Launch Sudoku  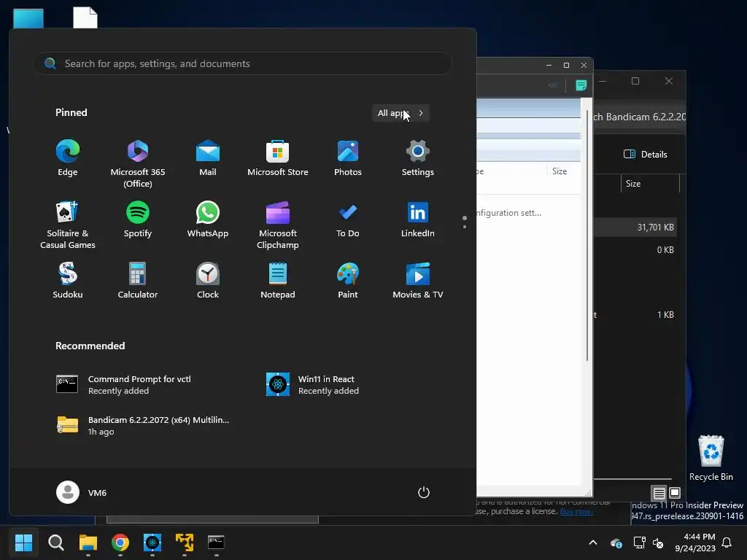[68, 281]
